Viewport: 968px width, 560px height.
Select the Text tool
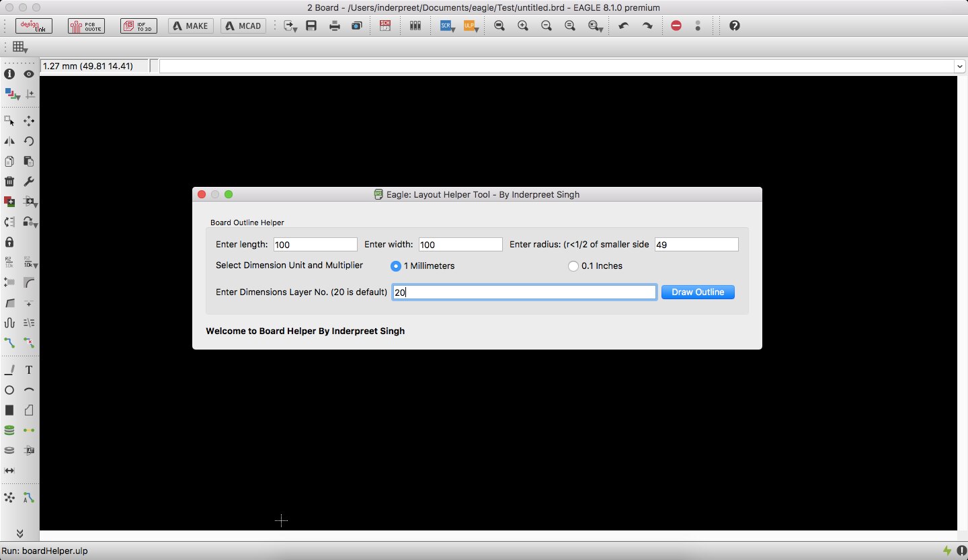point(29,370)
